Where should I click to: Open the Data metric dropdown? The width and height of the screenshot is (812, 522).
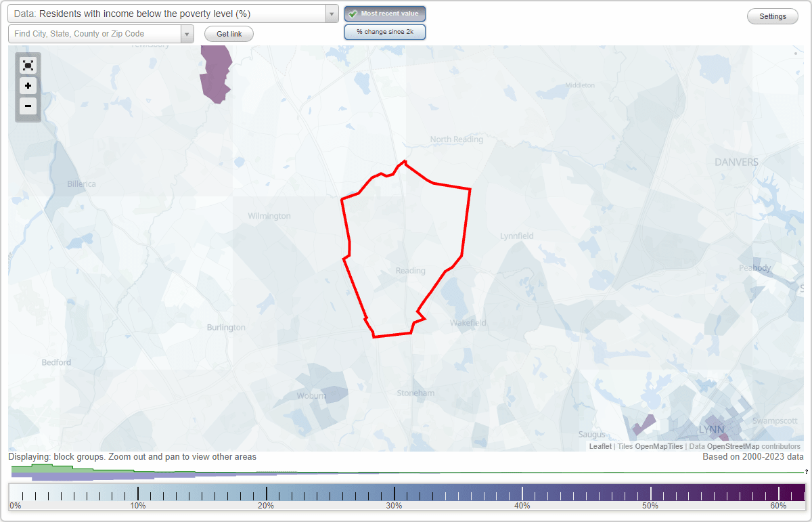(x=169, y=14)
